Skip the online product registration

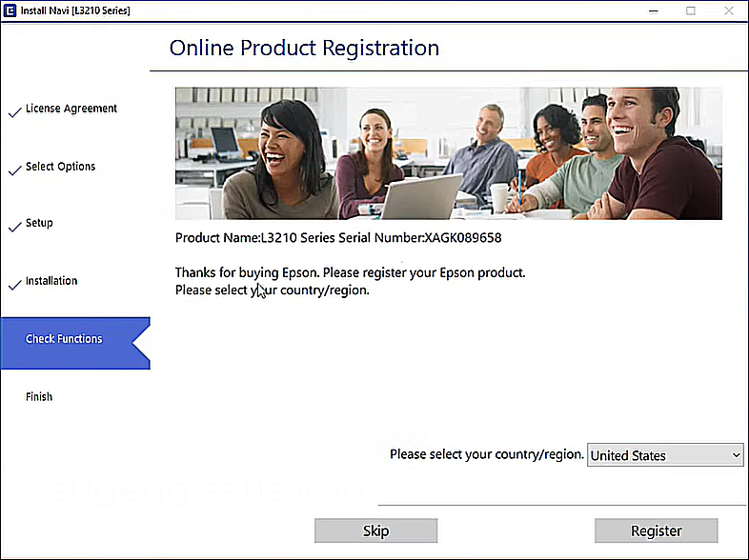pos(375,530)
